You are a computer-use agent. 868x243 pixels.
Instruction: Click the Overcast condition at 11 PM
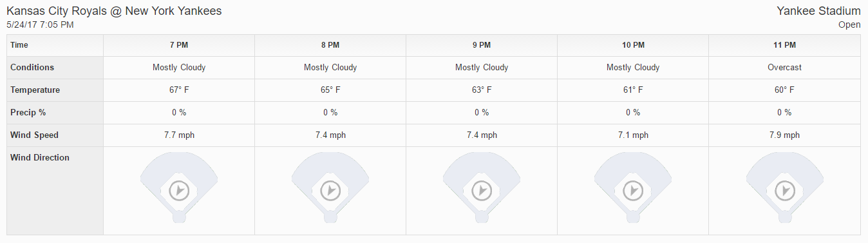click(x=784, y=67)
